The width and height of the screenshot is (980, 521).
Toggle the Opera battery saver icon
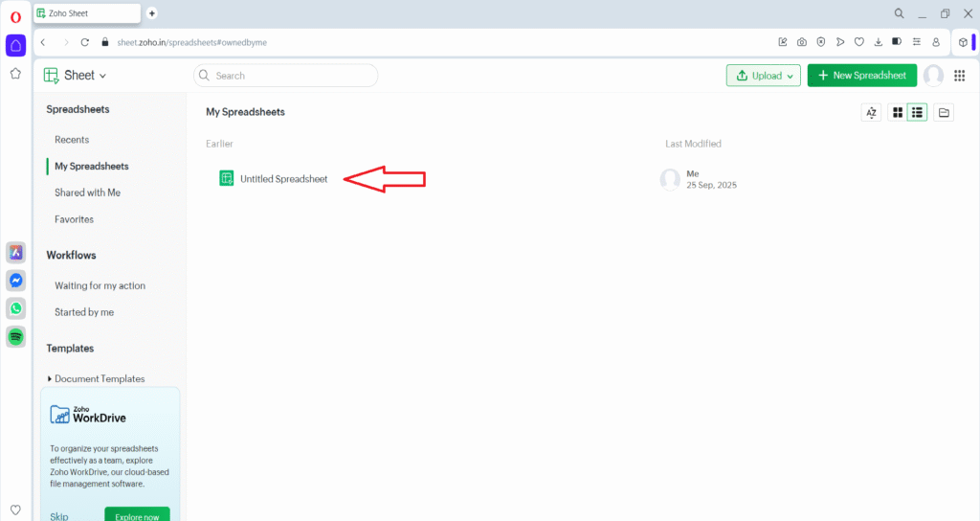pos(897,42)
